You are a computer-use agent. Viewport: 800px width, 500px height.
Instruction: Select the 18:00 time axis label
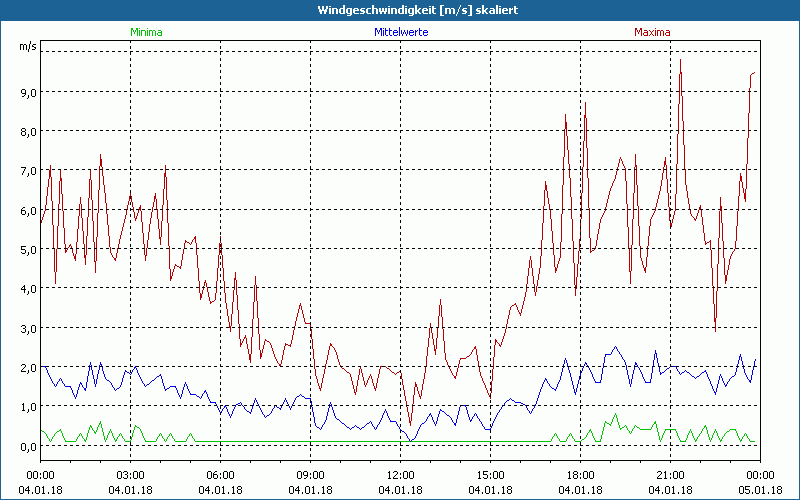coord(580,474)
